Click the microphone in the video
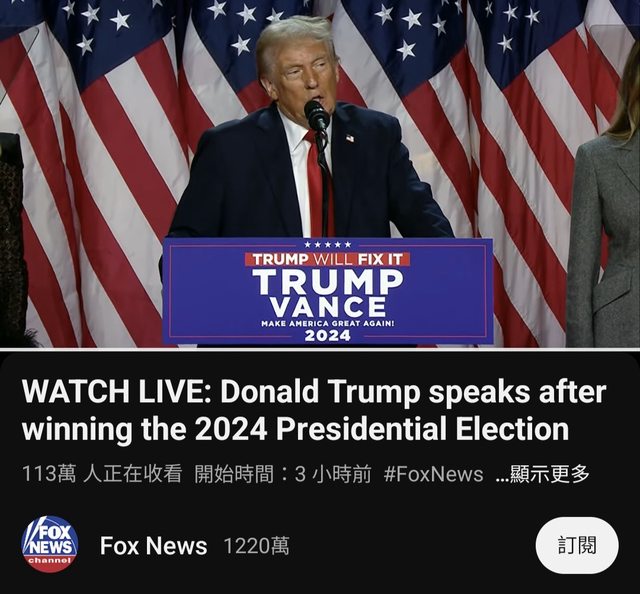 click(x=317, y=115)
